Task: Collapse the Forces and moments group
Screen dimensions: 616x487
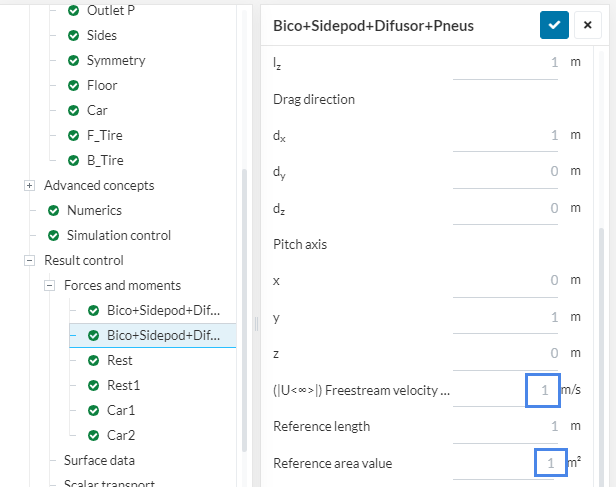Action: (x=49, y=285)
